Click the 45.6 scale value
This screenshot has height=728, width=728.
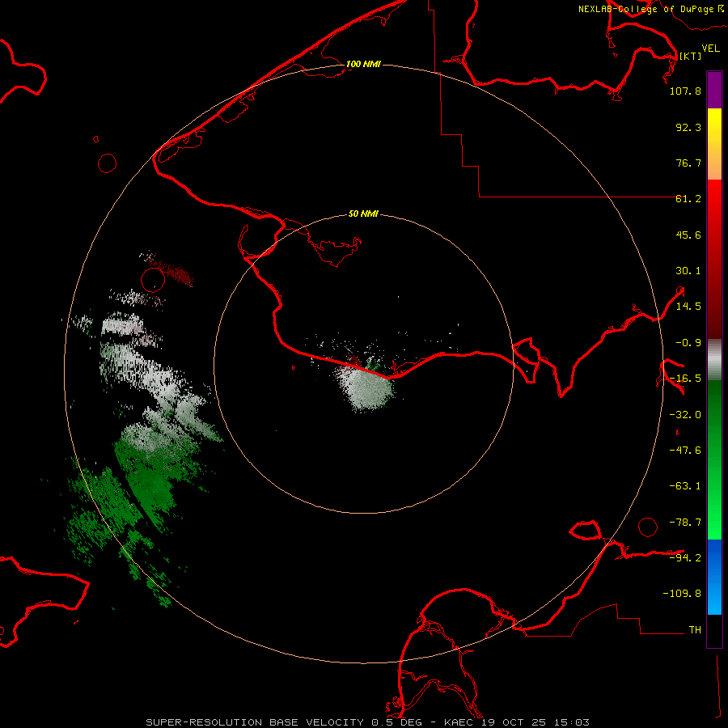688,235
